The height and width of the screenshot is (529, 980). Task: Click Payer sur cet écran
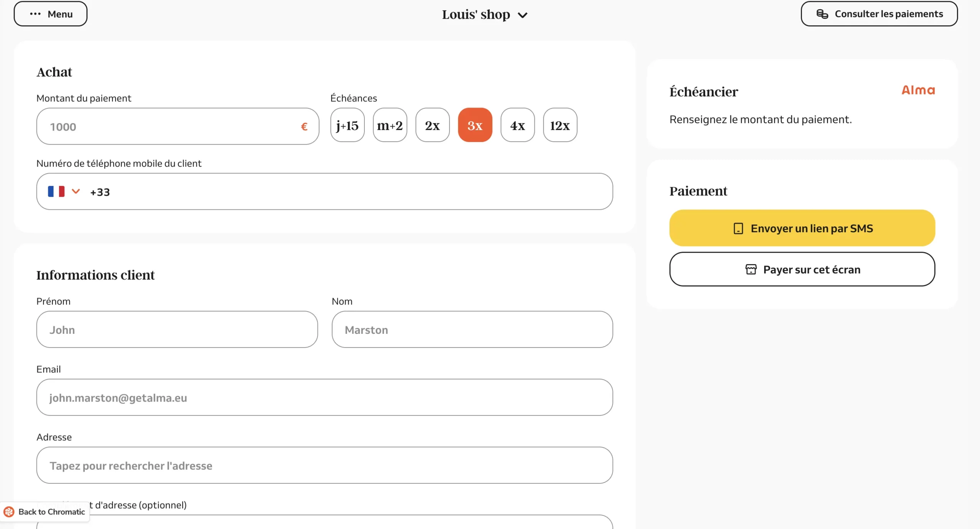point(802,269)
